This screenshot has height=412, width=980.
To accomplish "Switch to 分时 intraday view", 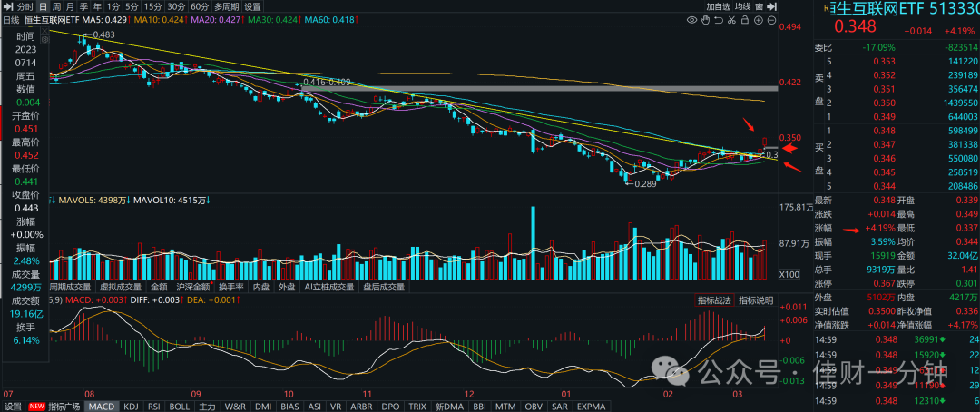I will (x=25, y=7).
